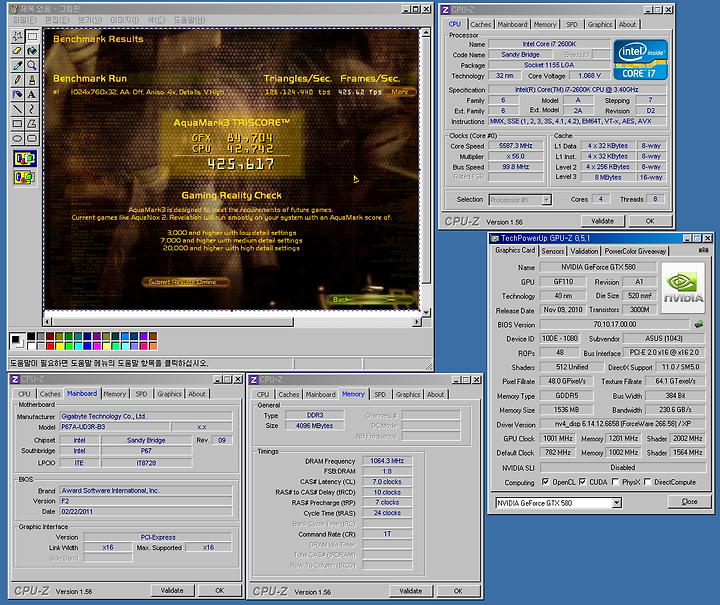Pick the Rectangle shape tool
The image size is (720, 605).
17,124
